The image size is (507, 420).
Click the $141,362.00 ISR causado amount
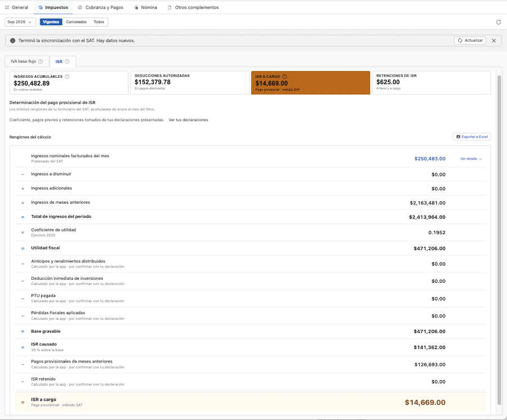pos(429,347)
